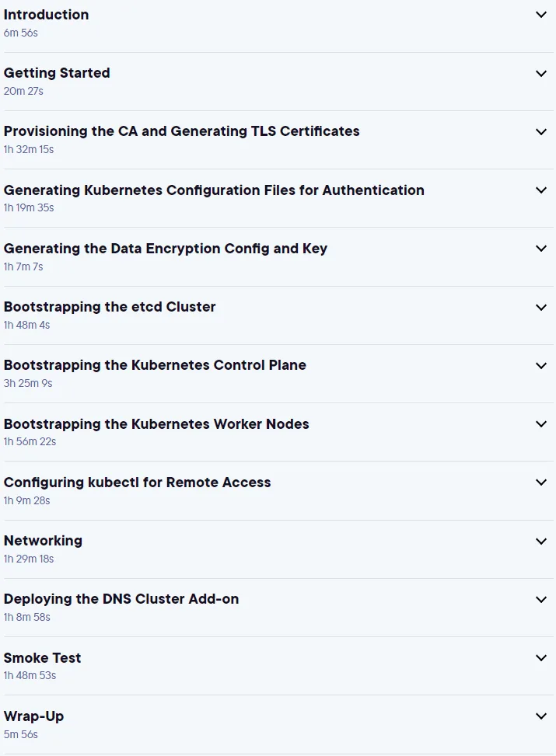Expand the Wrap-Up section chevron

(541, 716)
